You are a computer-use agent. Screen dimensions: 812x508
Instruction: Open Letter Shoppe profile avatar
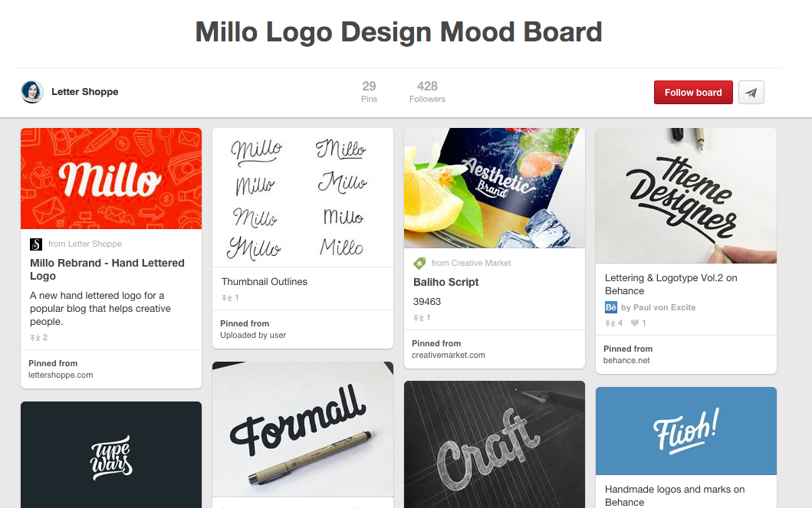pos(32,92)
